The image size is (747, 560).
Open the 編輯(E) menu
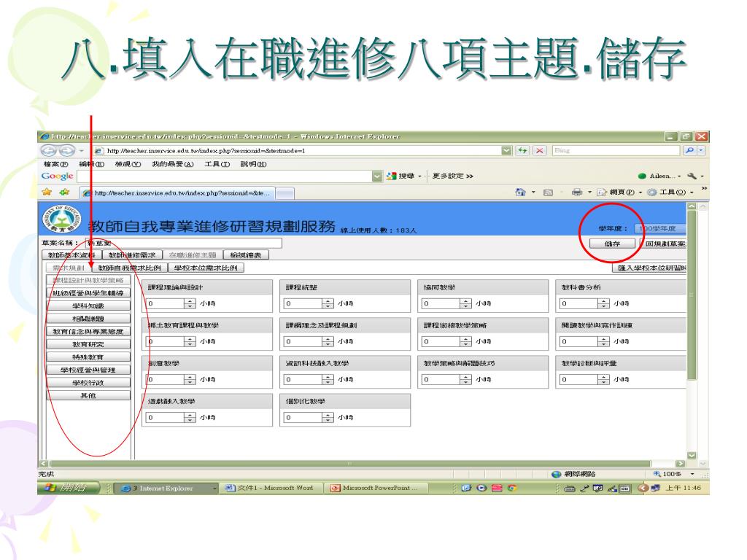pos(91,164)
